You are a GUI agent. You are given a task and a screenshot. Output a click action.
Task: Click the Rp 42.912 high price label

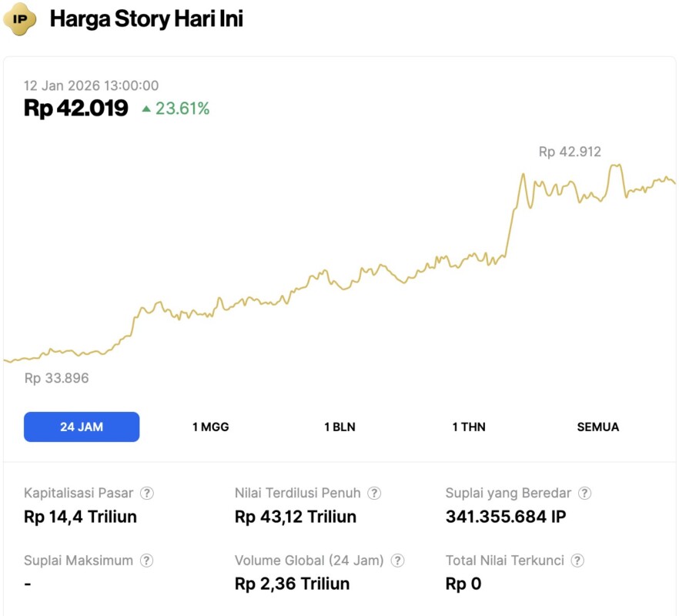[570, 152]
